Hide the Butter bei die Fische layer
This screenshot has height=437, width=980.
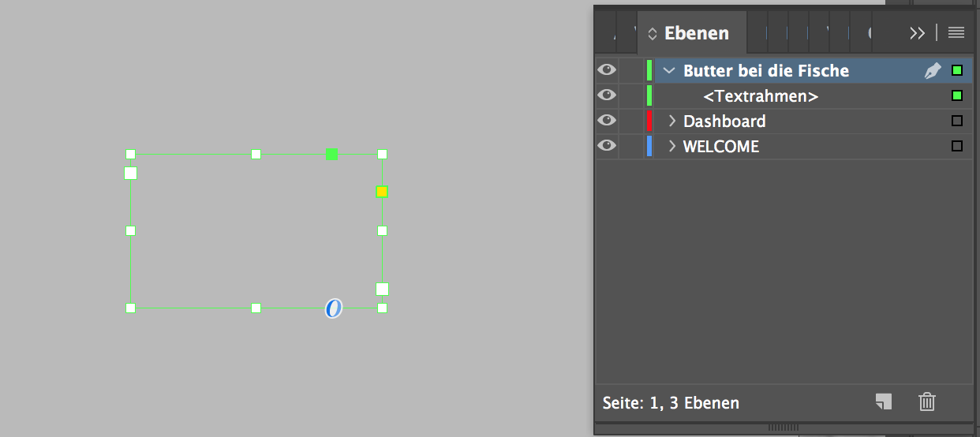tap(606, 71)
